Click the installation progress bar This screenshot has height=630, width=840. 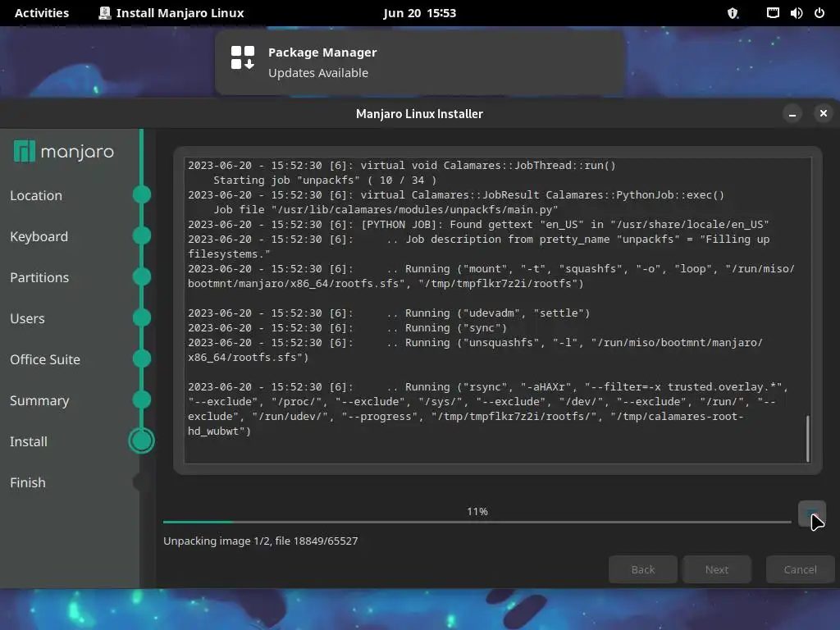(477, 522)
